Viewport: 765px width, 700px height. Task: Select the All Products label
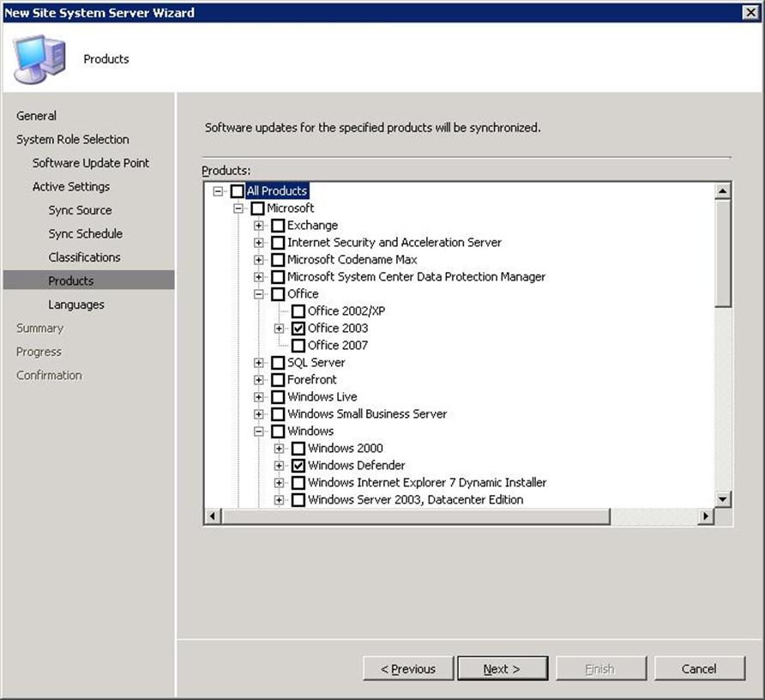[277, 190]
